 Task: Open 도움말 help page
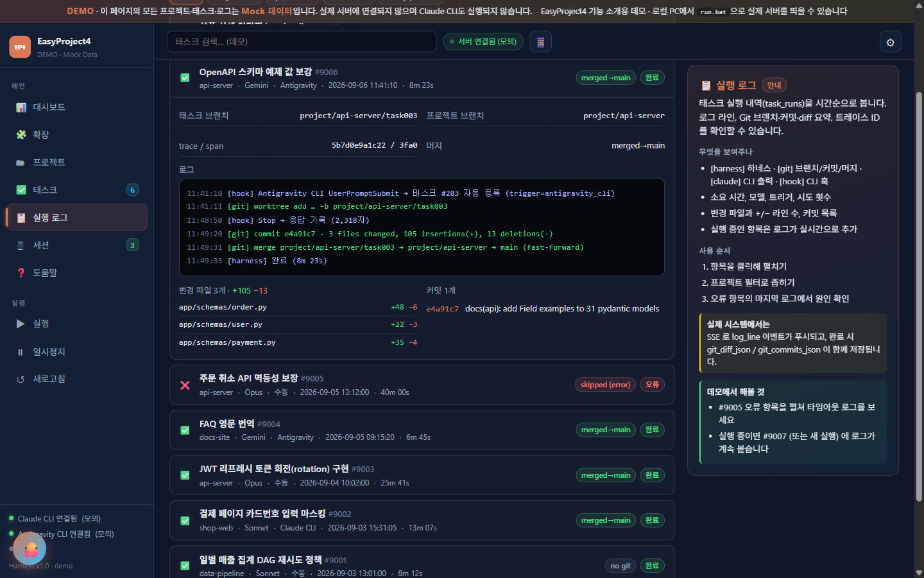tap(77, 273)
